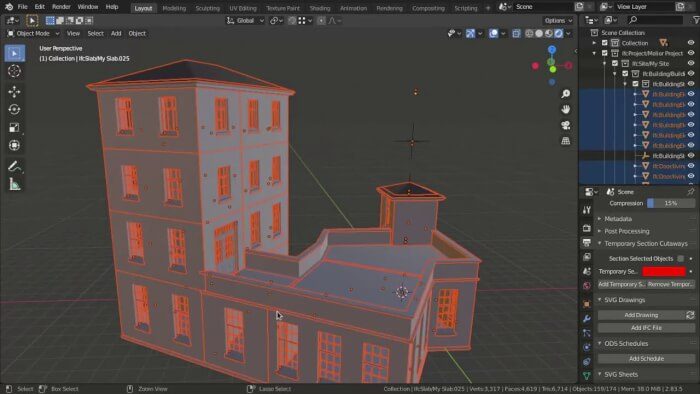Open the Object Data properties tab
The width and height of the screenshot is (700, 394).
[x=587, y=376]
